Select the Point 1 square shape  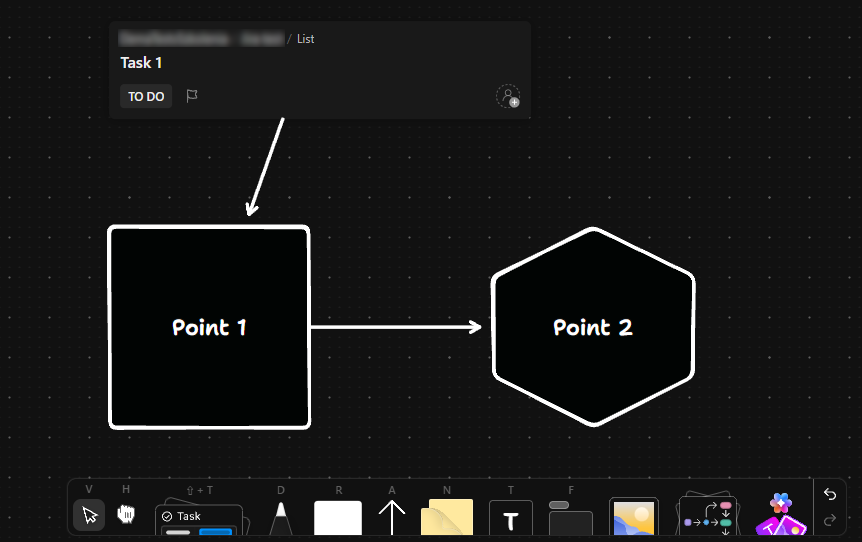pos(209,327)
